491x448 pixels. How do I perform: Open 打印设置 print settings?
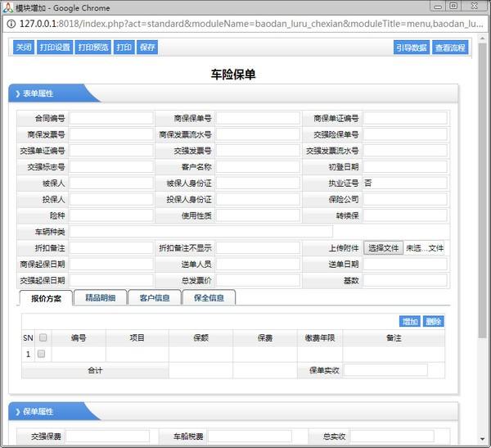click(55, 48)
